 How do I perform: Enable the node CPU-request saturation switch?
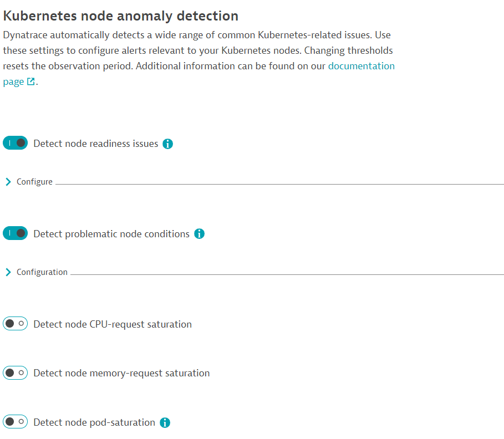coord(15,324)
